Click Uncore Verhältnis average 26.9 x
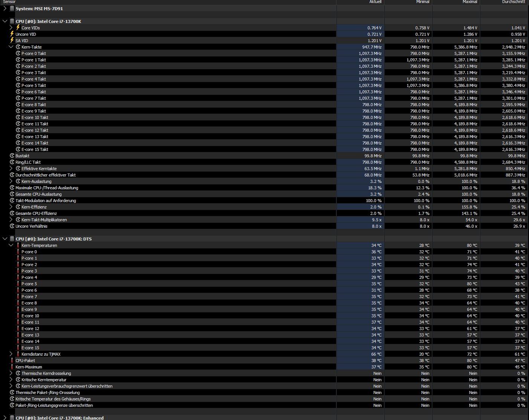The height and width of the screenshot is (420, 529). click(519, 226)
